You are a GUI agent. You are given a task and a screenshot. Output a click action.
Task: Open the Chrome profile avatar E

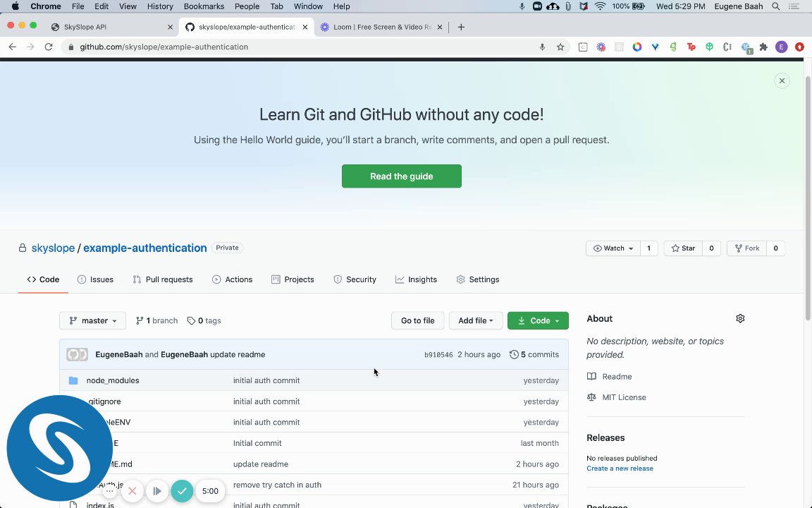pyautogui.click(x=782, y=47)
